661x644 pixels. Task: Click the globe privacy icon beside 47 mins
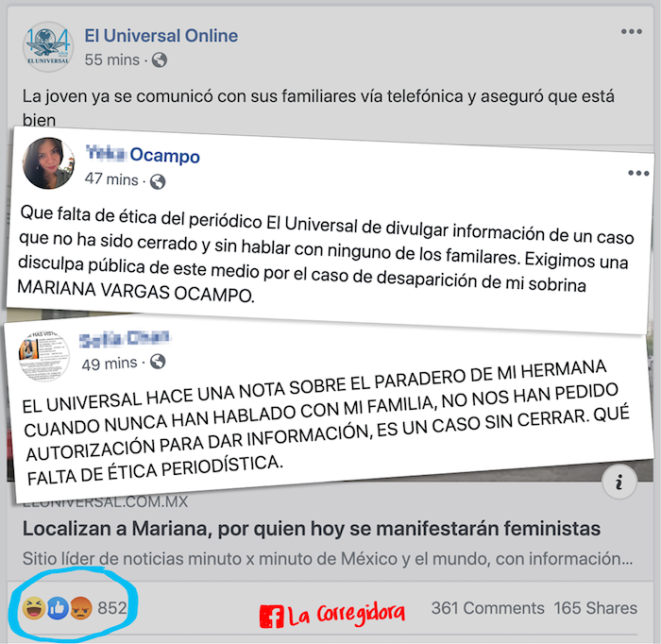click(x=158, y=181)
